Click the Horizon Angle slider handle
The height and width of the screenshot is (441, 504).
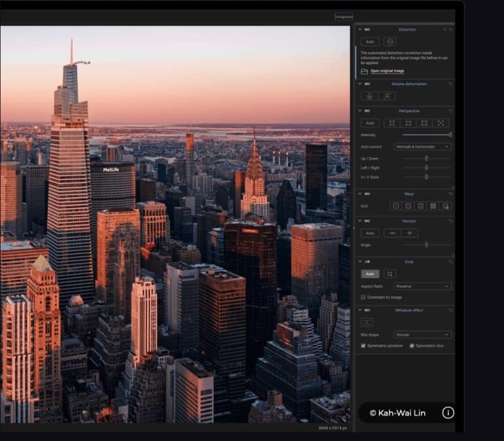coord(427,244)
